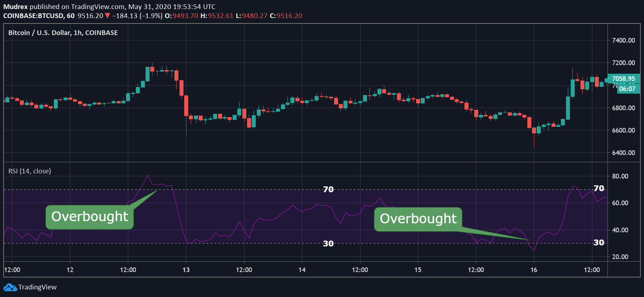Click the 'Bitcoin / U.S. Dollar, 1h, COINBASE' title
Viewport: 644px width, 297px height.
[63, 33]
